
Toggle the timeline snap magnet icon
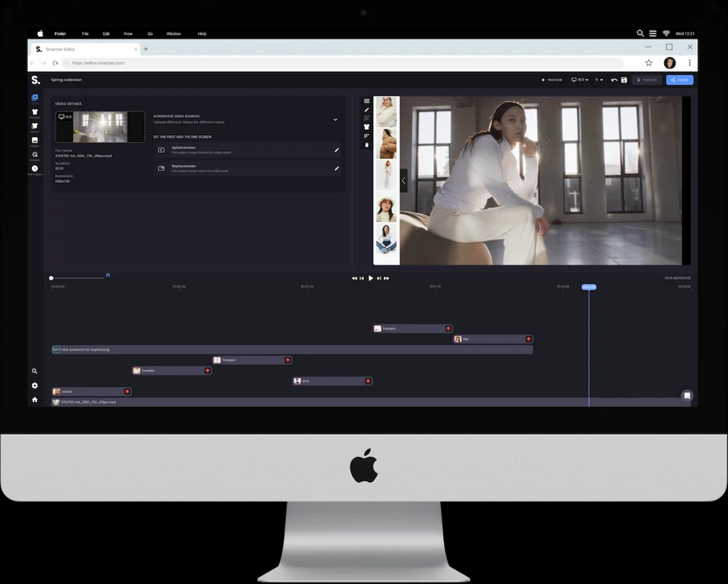pos(108,275)
